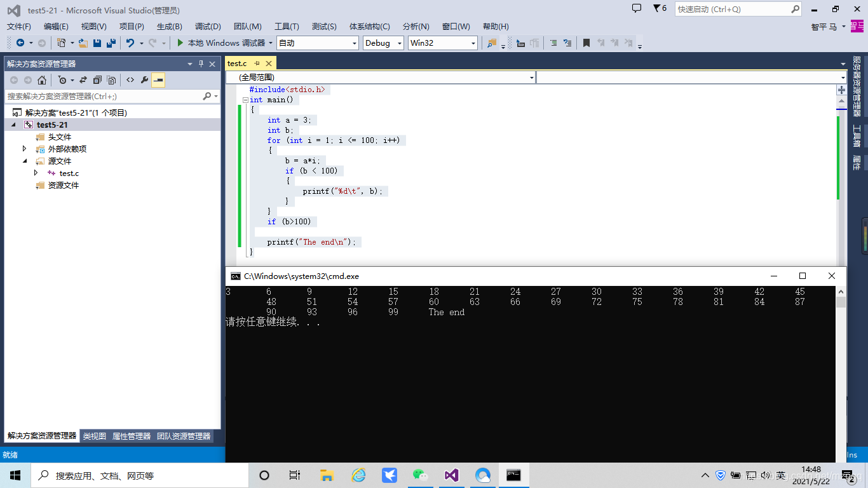Click the View Code angle-brackets icon
The height and width of the screenshot is (488, 868).
click(130, 80)
